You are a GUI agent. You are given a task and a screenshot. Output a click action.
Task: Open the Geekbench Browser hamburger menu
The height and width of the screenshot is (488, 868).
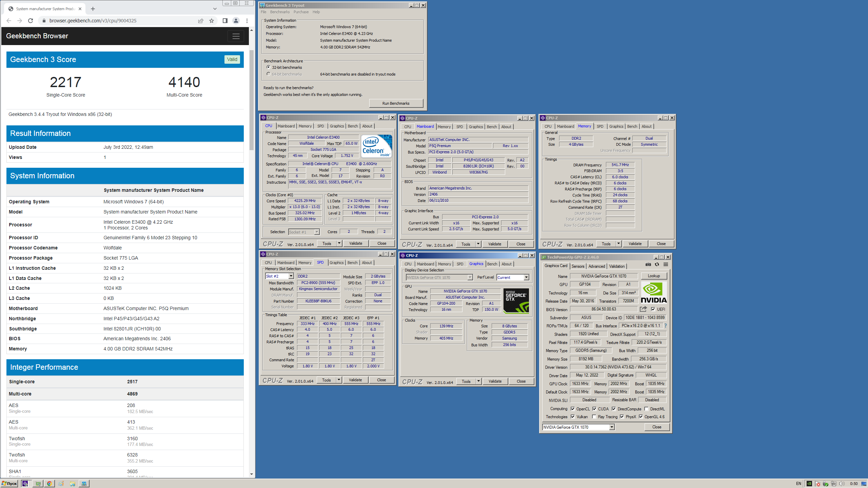point(236,36)
